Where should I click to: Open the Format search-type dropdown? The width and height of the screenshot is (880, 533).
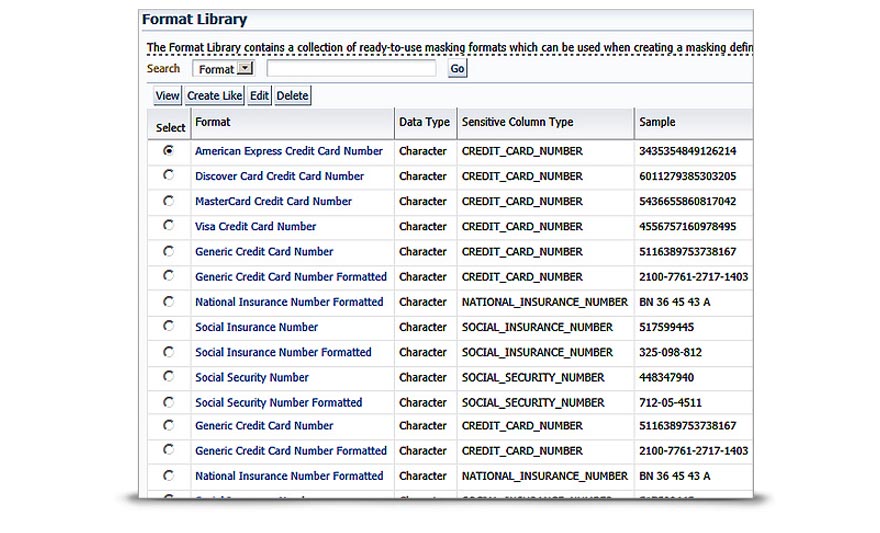(x=223, y=69)
